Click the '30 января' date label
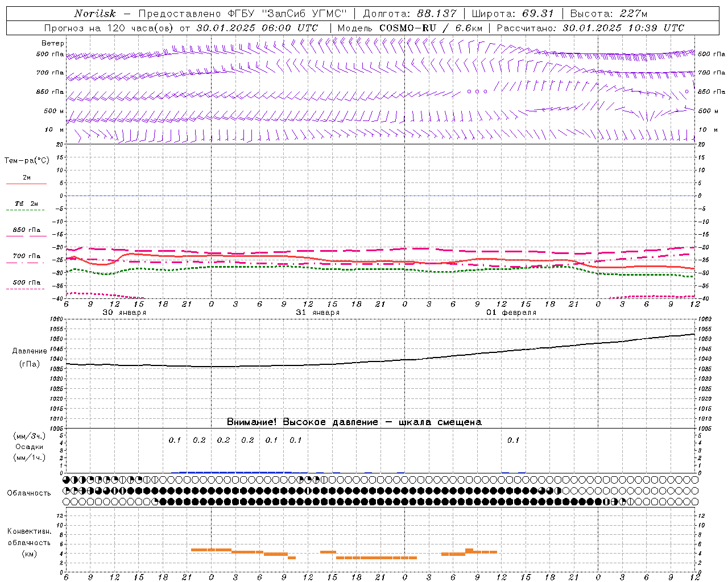This screenshot has width=728, height=582. click(x=124, y=313)
